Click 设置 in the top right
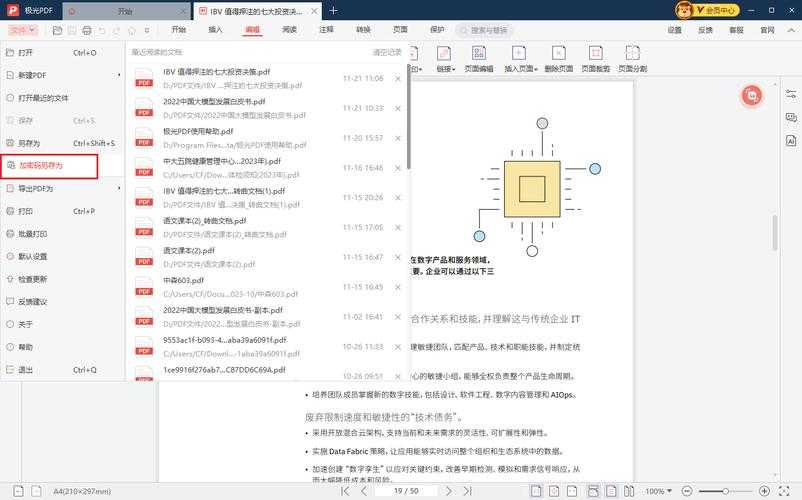 coord(674,30)
